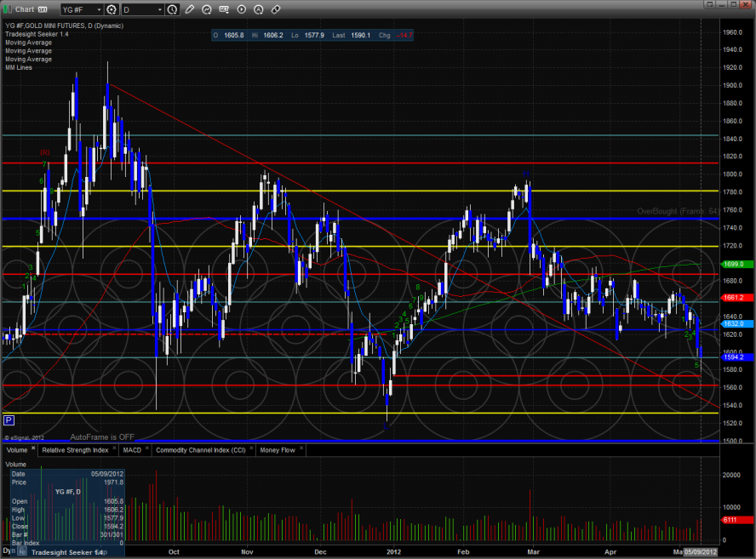Viewport: 756px width, 559px height.
Task: Select the eraser tool icon
Action: pyautogui.click(x=276, y=9)
